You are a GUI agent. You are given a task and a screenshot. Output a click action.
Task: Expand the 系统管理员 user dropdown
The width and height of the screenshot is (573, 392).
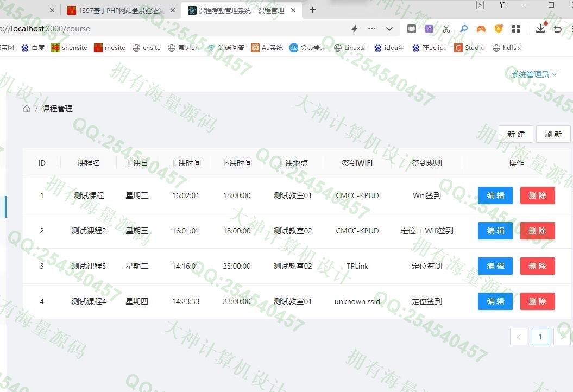534,74
